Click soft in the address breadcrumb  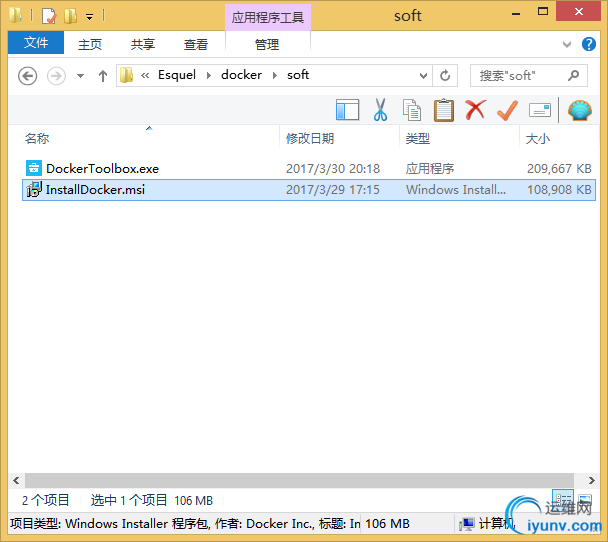click(298, 75)
